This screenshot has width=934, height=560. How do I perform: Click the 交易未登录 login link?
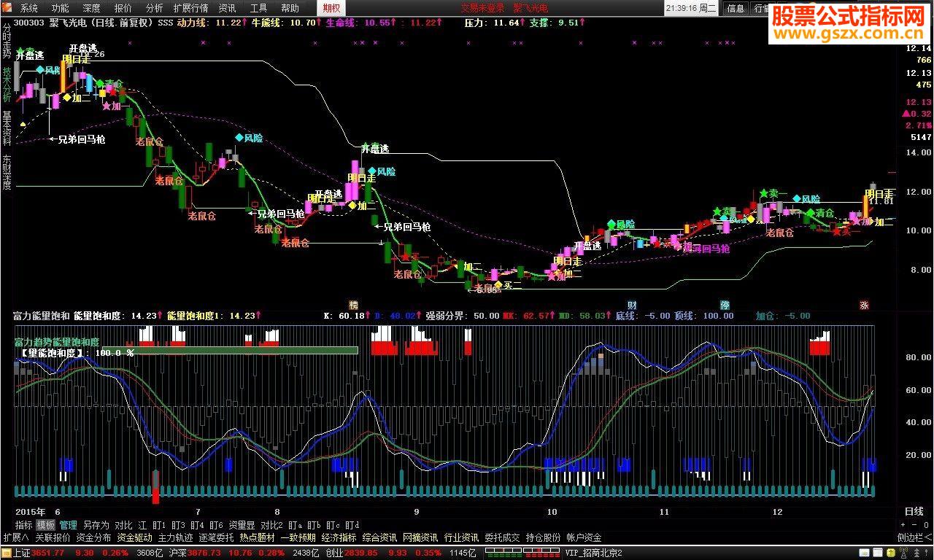[482, 8]
